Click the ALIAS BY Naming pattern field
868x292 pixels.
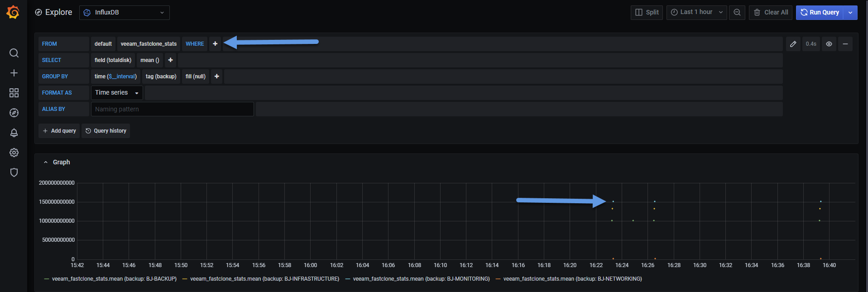tap(173, 109)
